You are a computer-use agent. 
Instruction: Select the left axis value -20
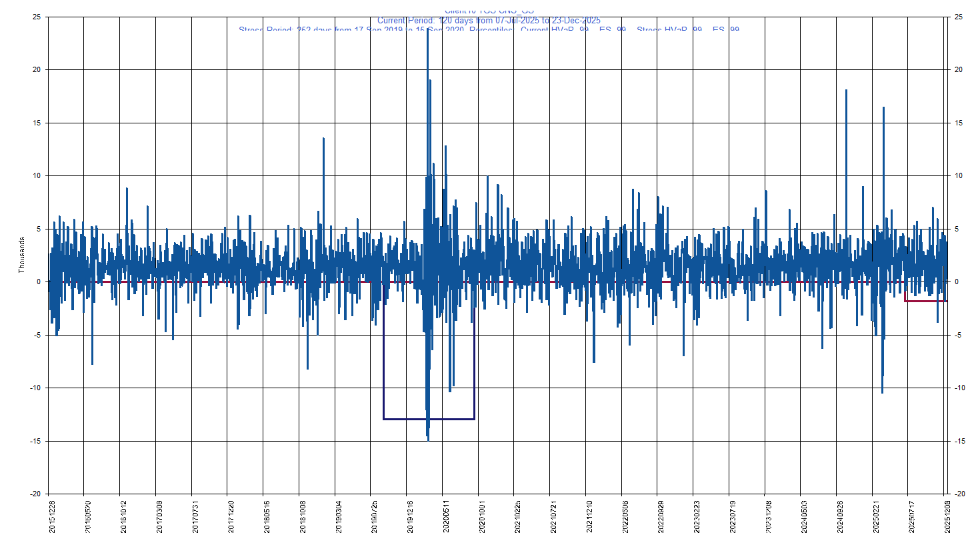tap(35, 494)
